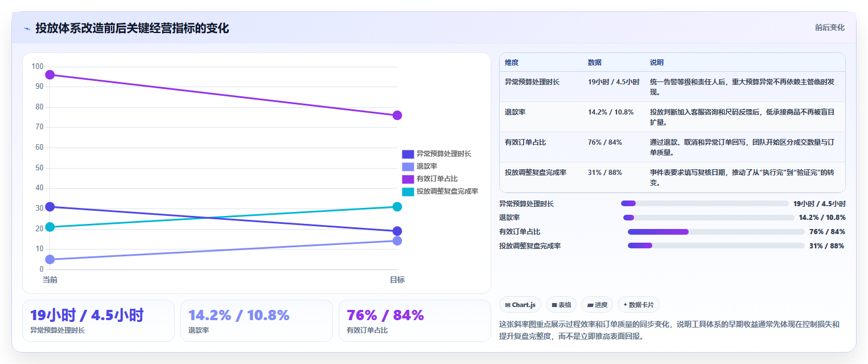Toggle the 退款率 legend swatch
This screenshot has height=364, width=868.
(408, 166)
